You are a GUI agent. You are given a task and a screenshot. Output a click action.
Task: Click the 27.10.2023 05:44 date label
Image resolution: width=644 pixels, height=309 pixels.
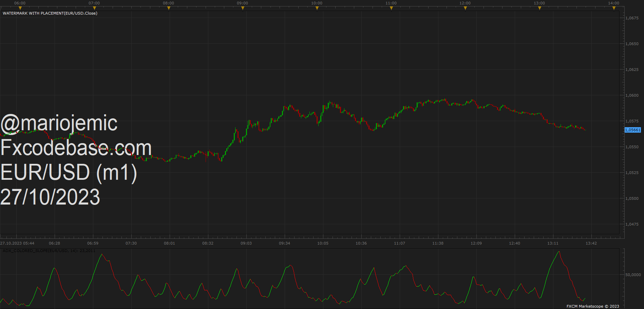click(x=17, y=243)
